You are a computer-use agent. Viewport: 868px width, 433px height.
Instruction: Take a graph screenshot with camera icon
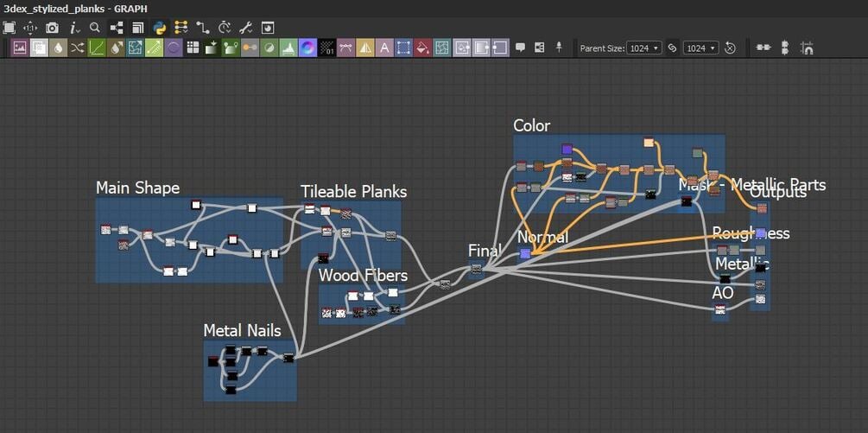pos(52,28)
